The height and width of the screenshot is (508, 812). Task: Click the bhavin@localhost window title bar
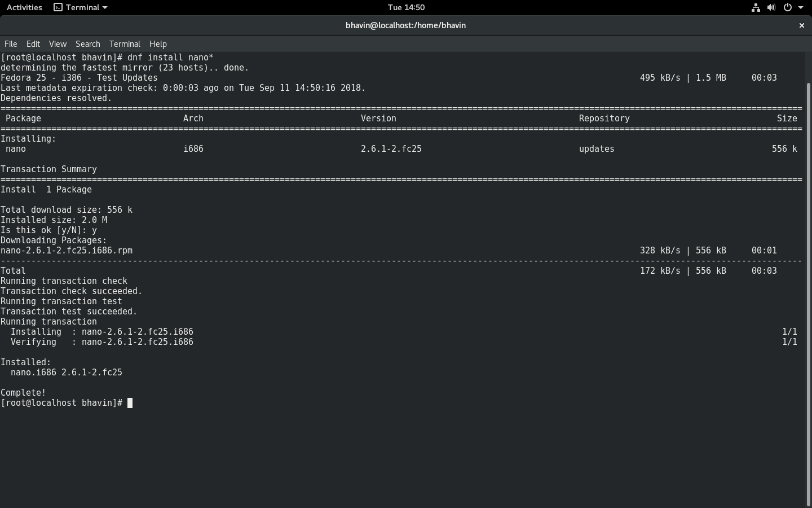[405, 25]
